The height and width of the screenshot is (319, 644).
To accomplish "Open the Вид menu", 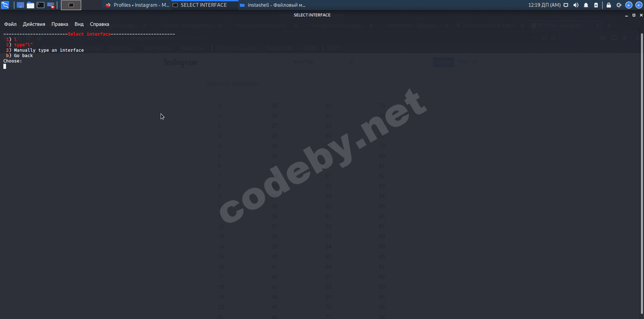I will (x=79, y=24).
